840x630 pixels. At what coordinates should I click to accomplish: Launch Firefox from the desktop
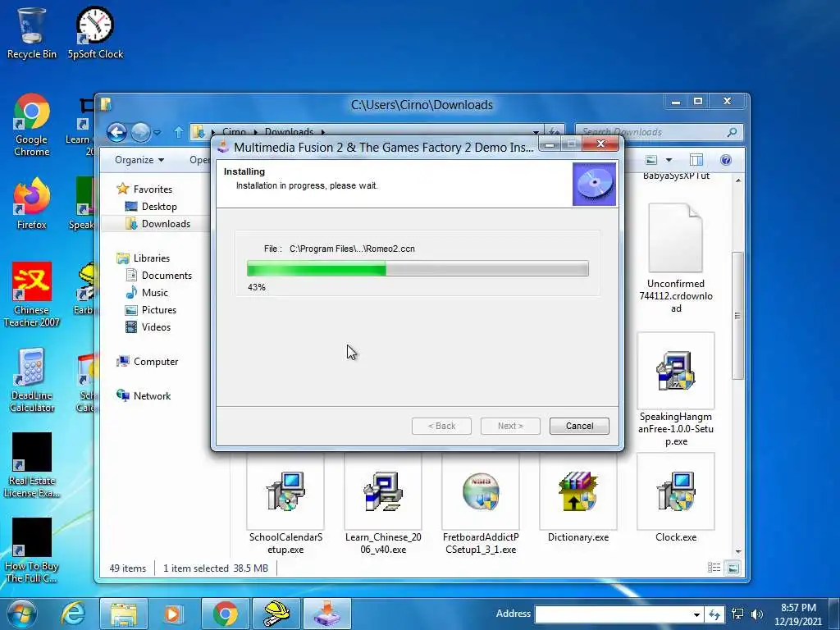[32, 203]
